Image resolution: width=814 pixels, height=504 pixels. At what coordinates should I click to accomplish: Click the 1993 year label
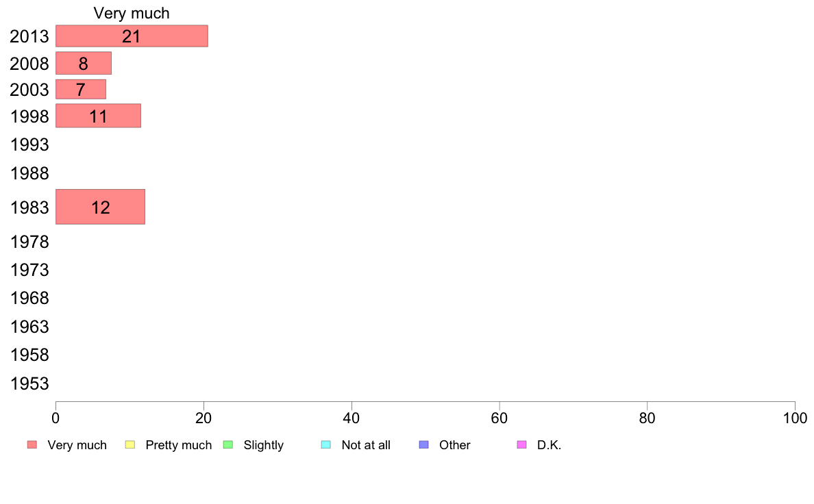click(x=29, y=144)
